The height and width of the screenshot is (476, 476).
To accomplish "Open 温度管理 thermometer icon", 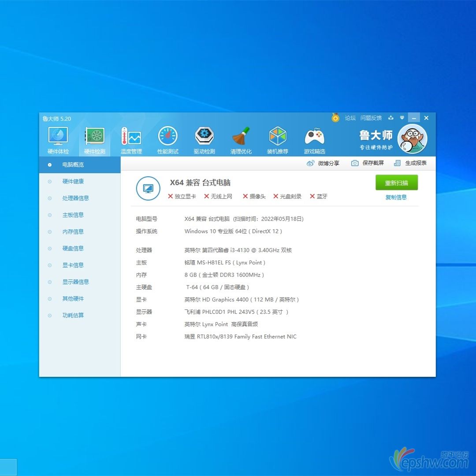I will click(x=131, y=141).
